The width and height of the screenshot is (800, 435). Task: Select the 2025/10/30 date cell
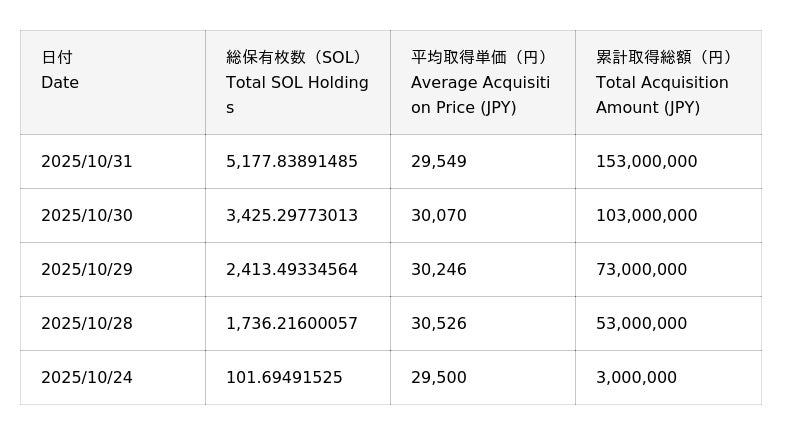coord(87,216)
